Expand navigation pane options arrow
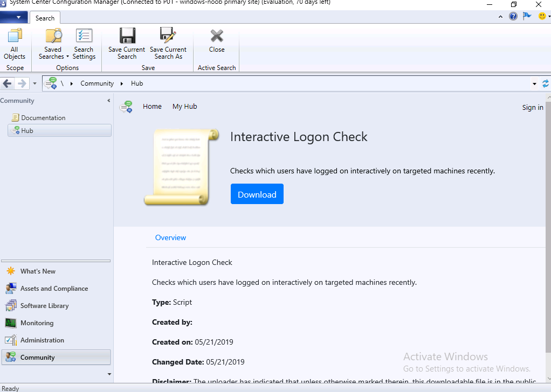The image size is (551, 392). tap(109, 374)
